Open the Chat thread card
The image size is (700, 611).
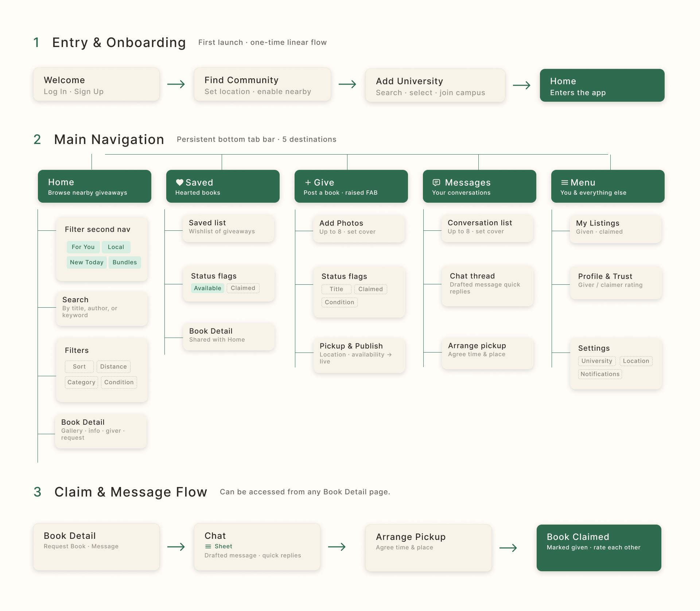487,286
